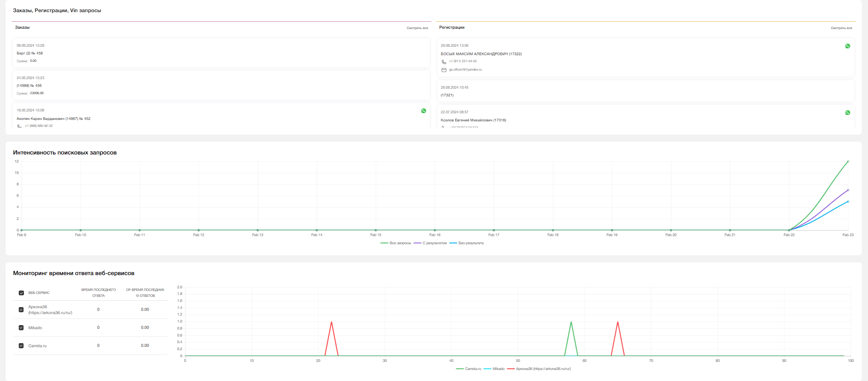The image size is (868, 381).
Task: Click phone number +7 (911) 221-54-52
Action: pyautogui.click(x=463, y=61)
